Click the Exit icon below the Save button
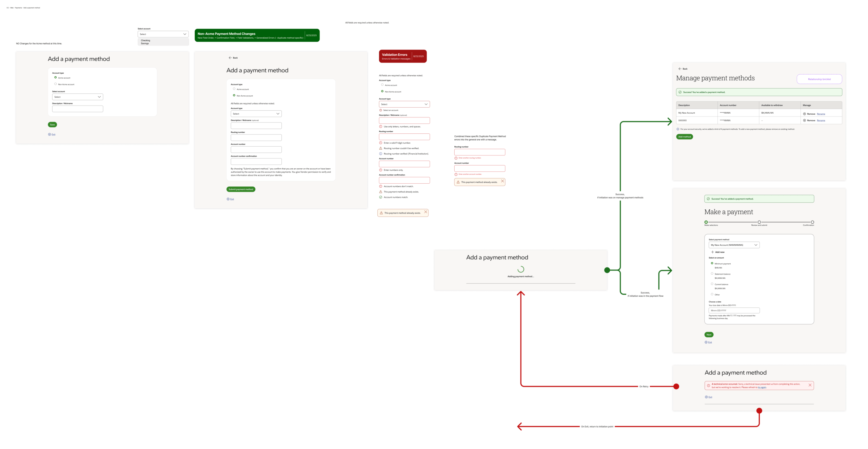868x449 pixels. pyautogui.click(x=50, y=134)
